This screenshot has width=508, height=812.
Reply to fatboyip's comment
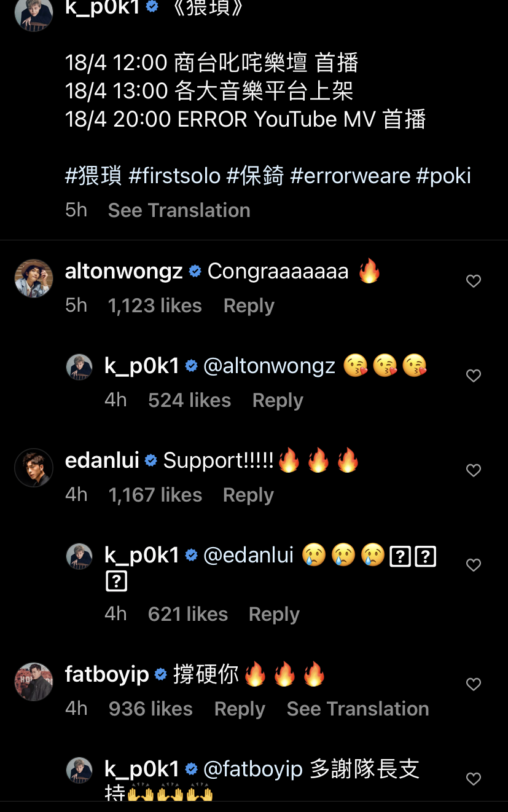tap(240, 709)
